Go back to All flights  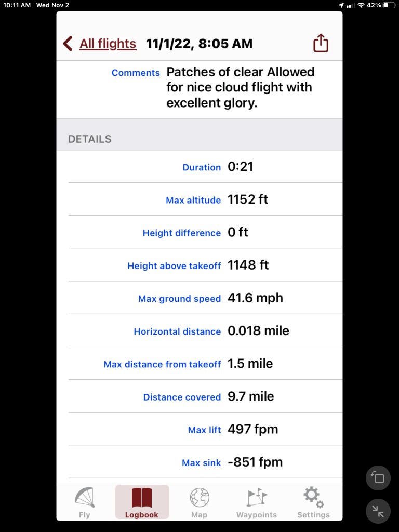[x=108, y=44]
